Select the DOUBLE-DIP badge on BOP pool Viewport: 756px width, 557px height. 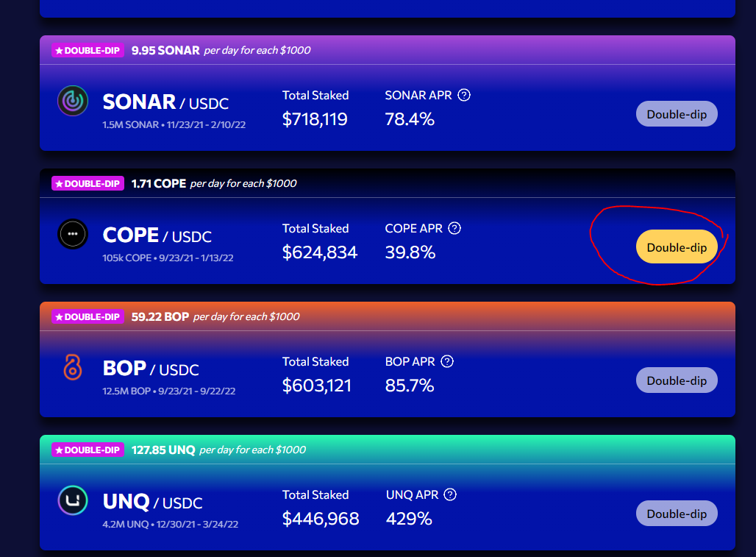87,316
